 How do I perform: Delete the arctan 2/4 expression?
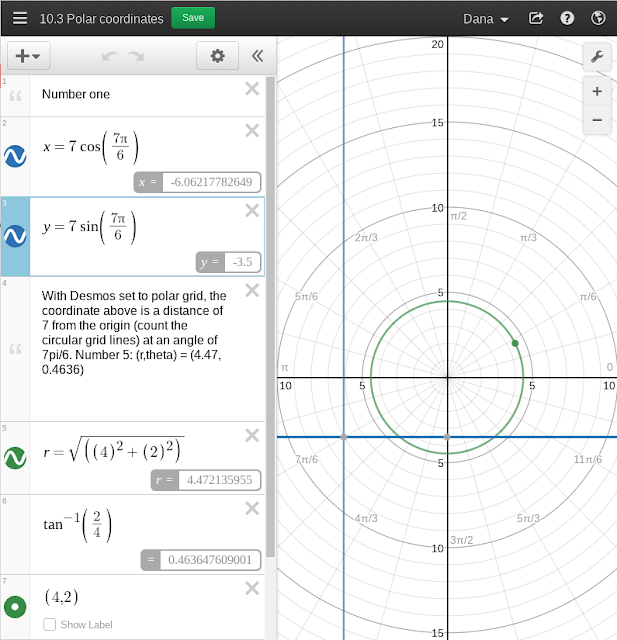point(252,509)
